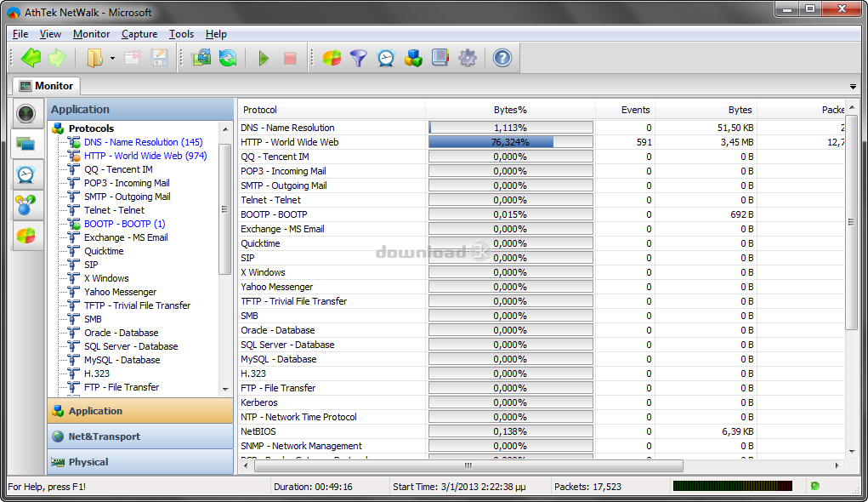
Task: Select the SNMP - Network Management table row
Action: coord(542,446)
